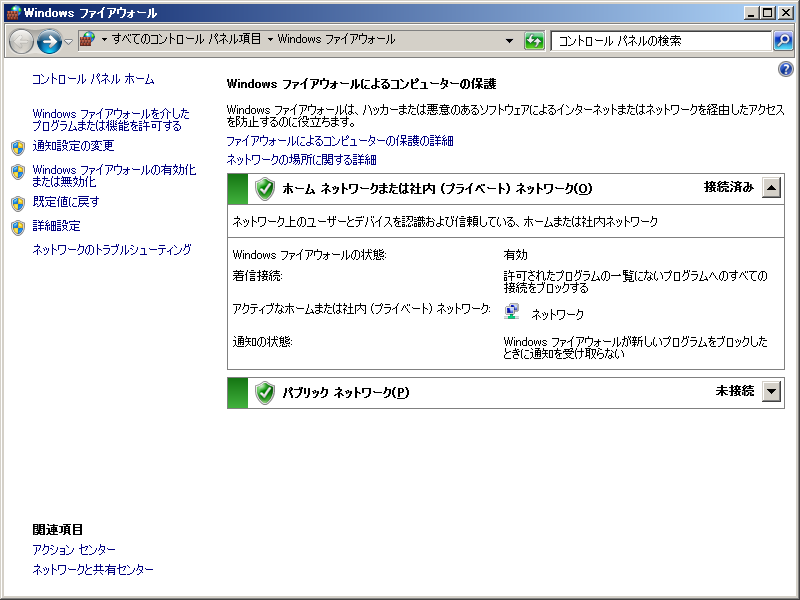Click the magnifier search button

783,41
